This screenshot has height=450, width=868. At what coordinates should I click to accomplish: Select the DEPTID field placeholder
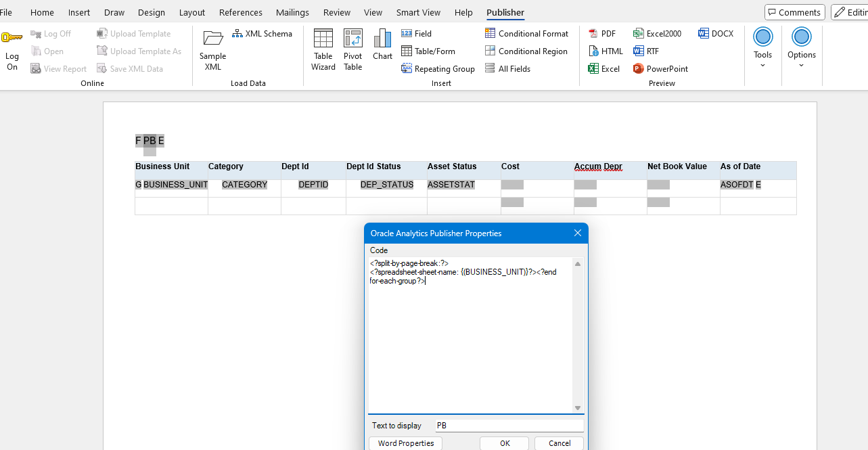coord(313,185)
